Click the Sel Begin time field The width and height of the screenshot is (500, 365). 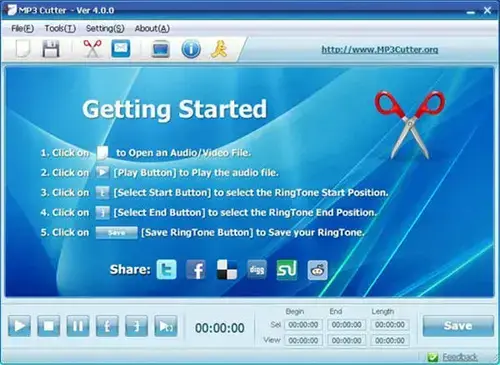point(303,325)
